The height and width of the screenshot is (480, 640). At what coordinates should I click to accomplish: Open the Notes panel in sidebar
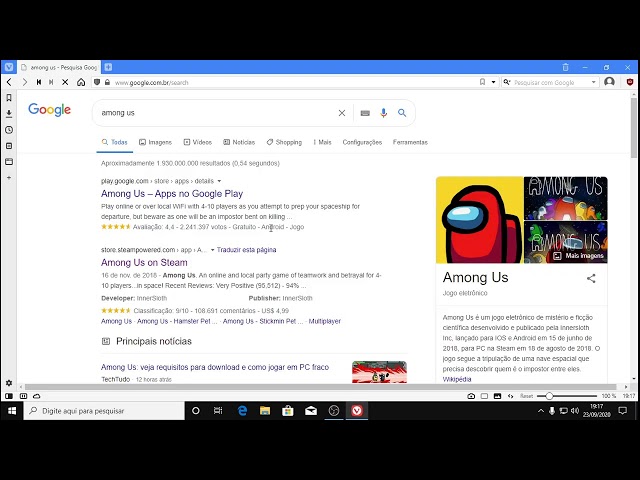pyautogui.click(x=9, y=146)
